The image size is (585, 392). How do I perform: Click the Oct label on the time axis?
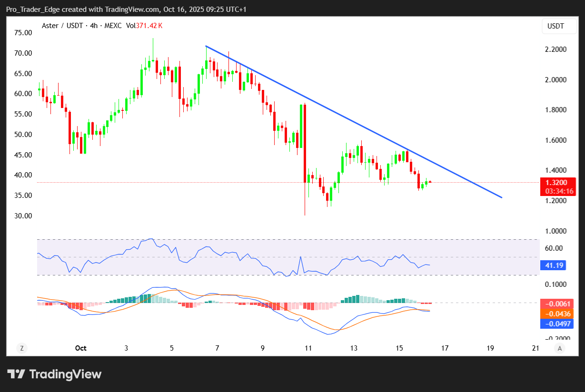pos(80,348)
